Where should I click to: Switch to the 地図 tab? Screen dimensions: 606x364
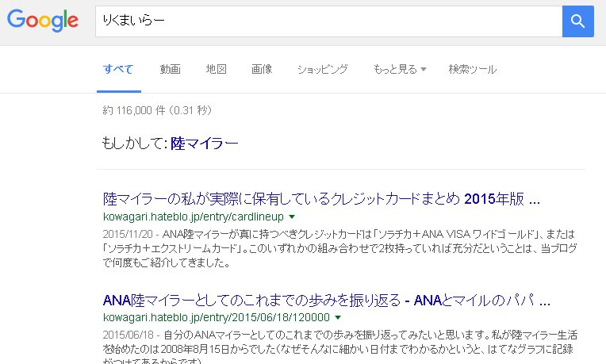[216, 69]
